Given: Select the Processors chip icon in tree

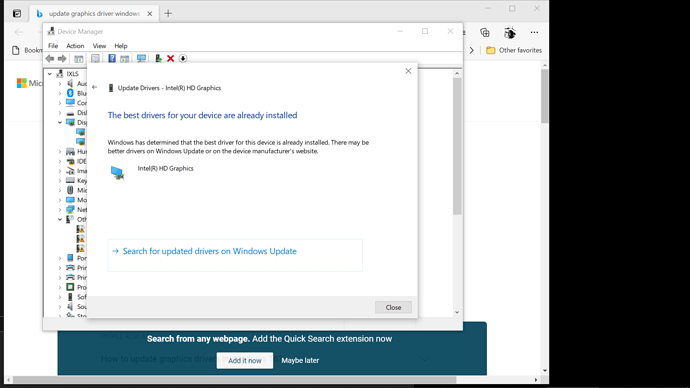Looking at the screenshot, I should pos(70,287).
